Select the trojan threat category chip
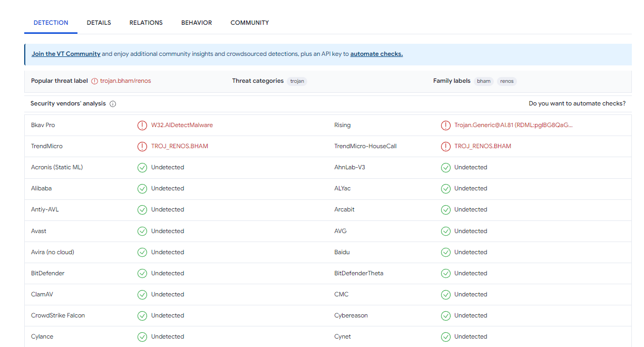The width and height of the screenshot is (644, 347). pyautogui.click(x=297, y=81)
